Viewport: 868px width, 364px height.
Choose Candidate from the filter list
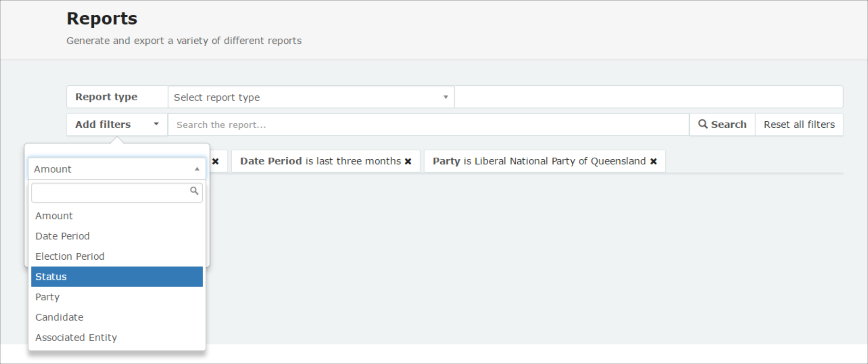117,317
